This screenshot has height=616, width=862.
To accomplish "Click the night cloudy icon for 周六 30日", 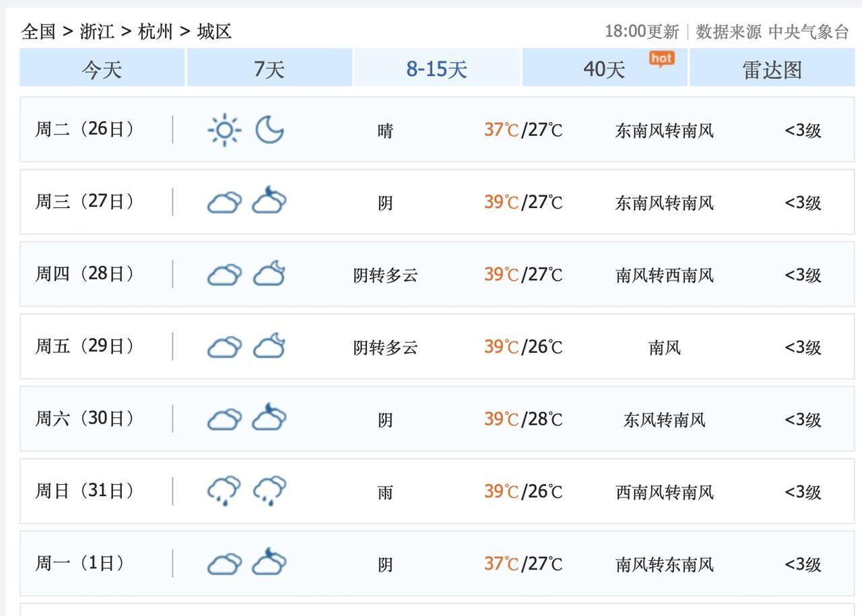I will click(x=269, y=419).
